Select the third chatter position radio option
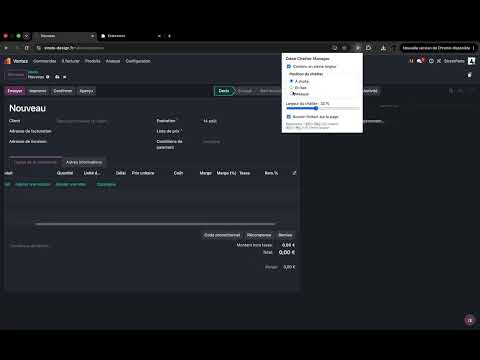Image resolution: width=480 pixels, height=360 pixels. (291, 94)
